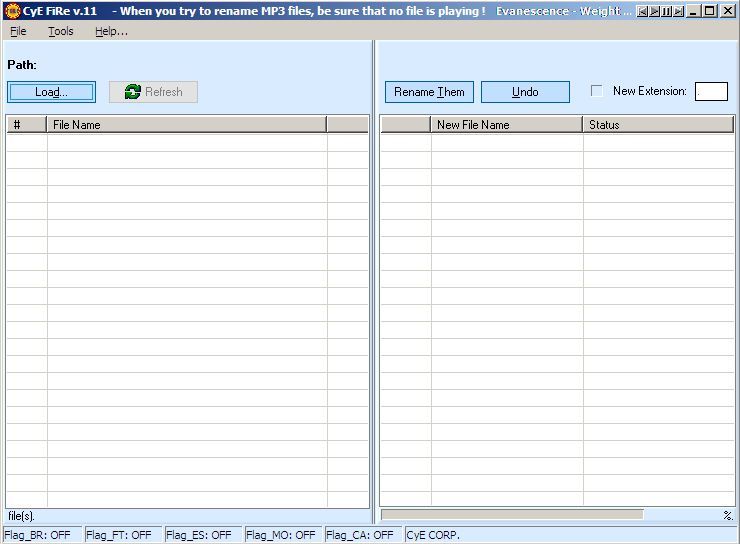This screenshot has width=740, height=544.
Task: Click the Undo button
Action: (525, 92)
